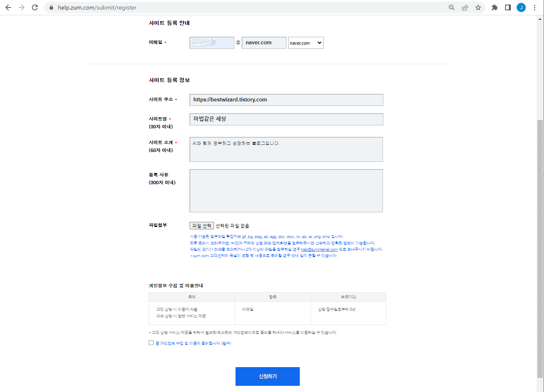544x392 pixels.
Task: Click inside the 등록 사유 text area
Action: 286,190
